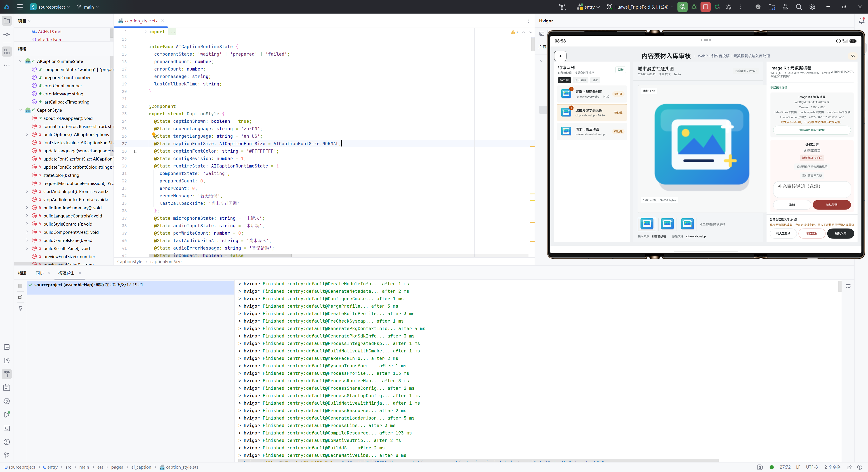Viewport: 868px width, 472px height.
Task: Click the editor horizontal scrollbar
Action: [220, 256]
